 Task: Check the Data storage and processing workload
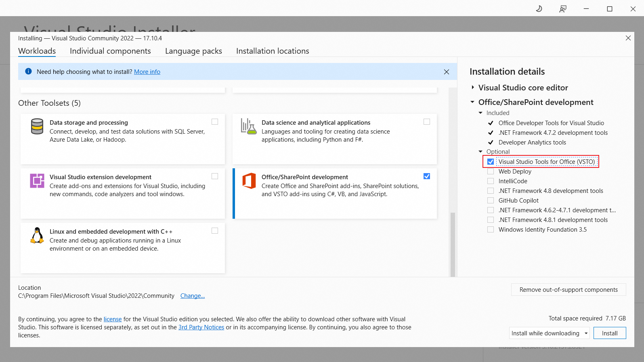click(x=215, y=121)
